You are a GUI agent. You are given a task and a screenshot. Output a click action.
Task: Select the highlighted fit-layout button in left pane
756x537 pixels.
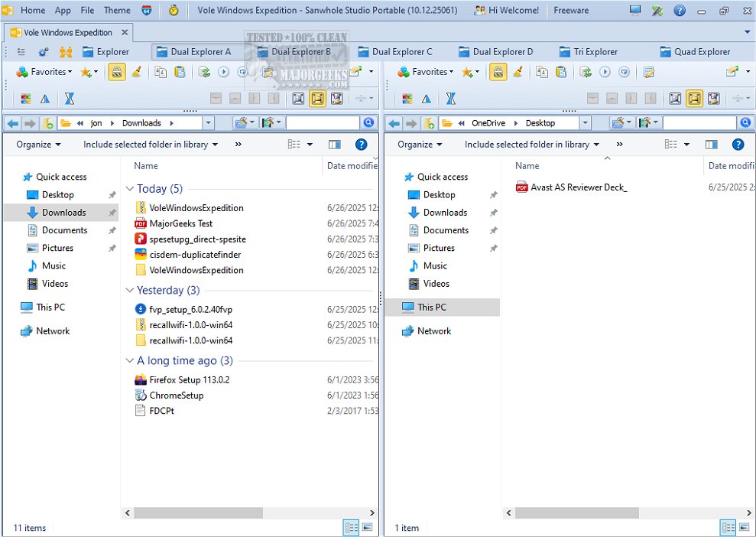coord(318,99)
